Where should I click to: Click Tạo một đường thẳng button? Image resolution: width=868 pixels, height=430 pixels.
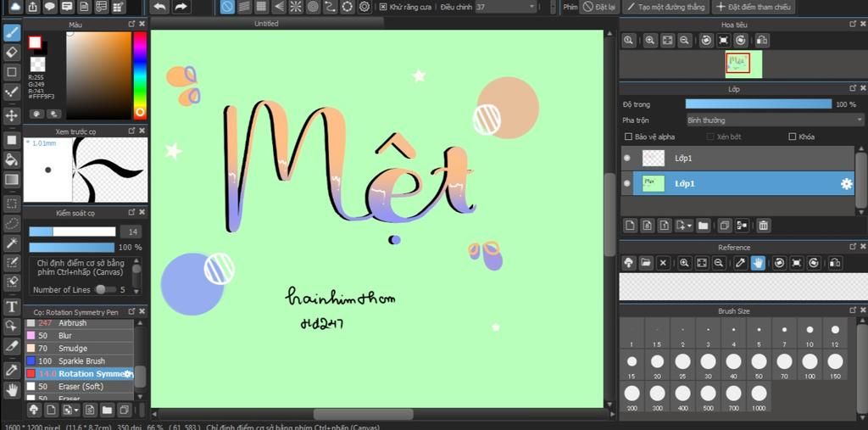[x=666, y=7]
